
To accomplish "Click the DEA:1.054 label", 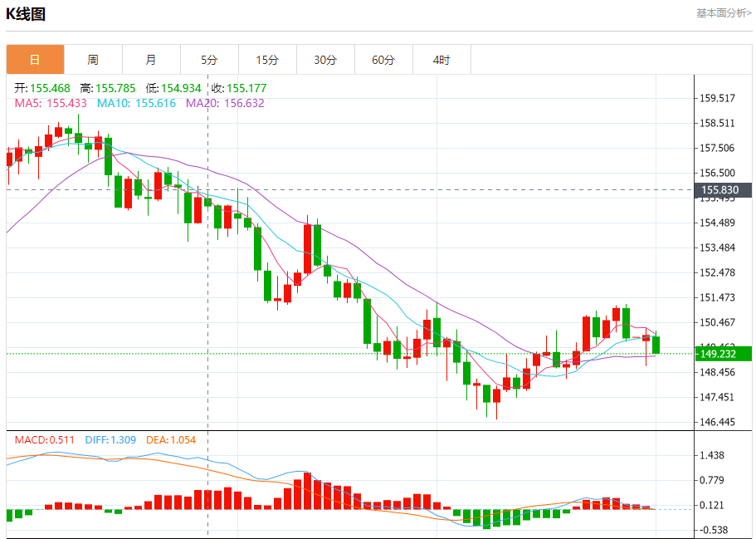I will pos(171,440).
